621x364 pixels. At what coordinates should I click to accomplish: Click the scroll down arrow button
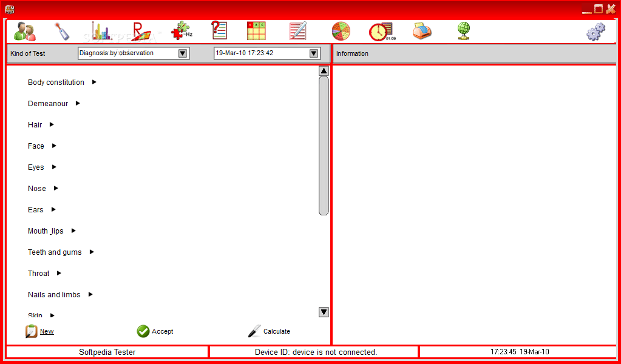pos(324,312)
